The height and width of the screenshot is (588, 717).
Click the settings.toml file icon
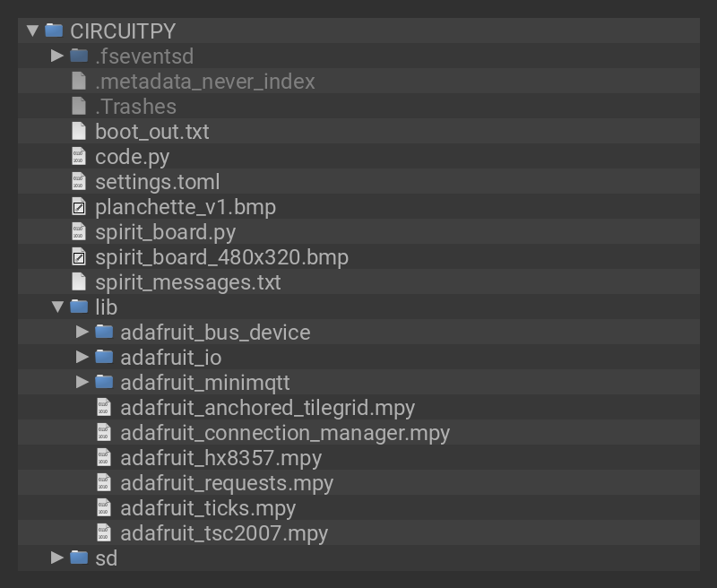79,182
